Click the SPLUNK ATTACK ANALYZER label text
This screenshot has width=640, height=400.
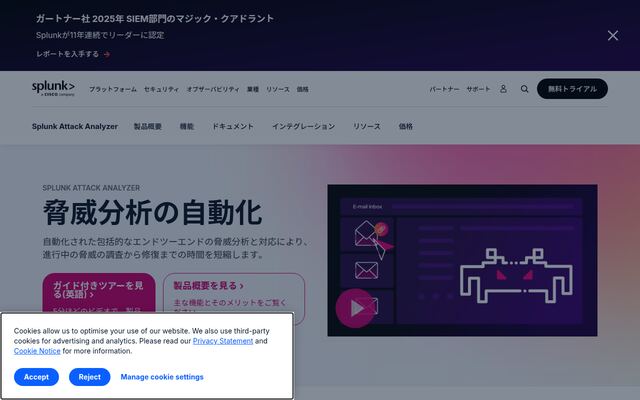coord(91,188)
